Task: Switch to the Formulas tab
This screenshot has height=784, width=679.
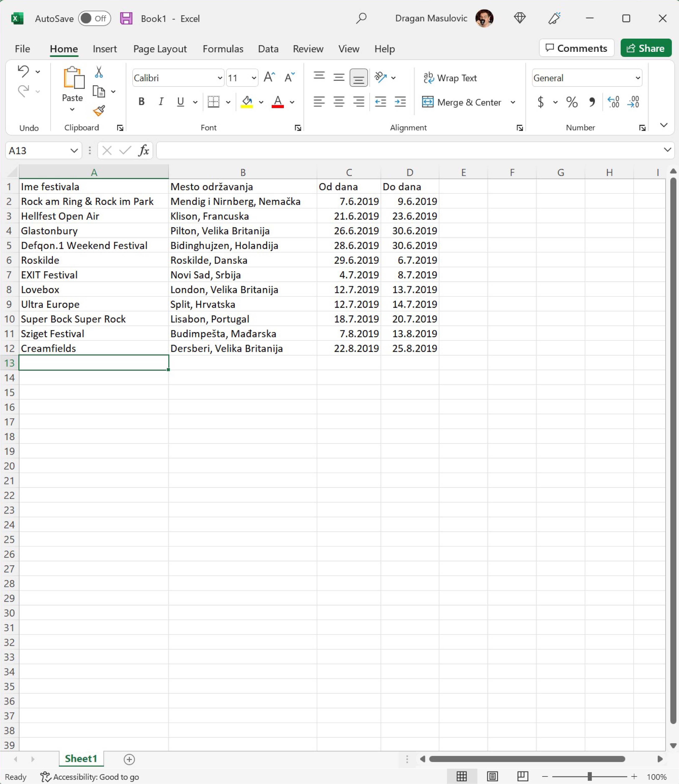Action: click(x=223, y=49)
